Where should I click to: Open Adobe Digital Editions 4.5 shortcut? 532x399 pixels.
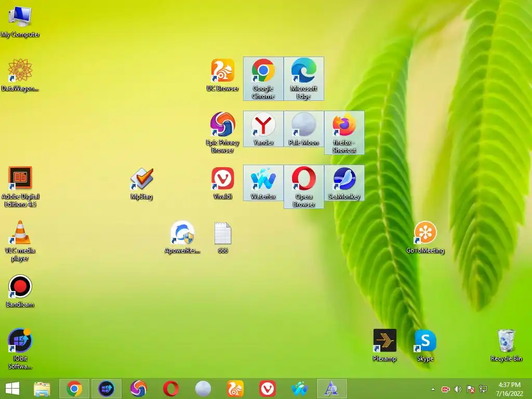pos(20,187)
